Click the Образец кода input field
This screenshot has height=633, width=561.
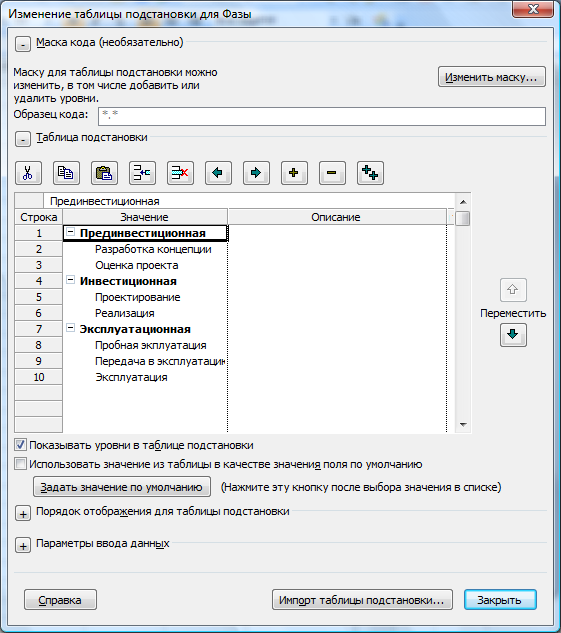[x=322, y=116]
